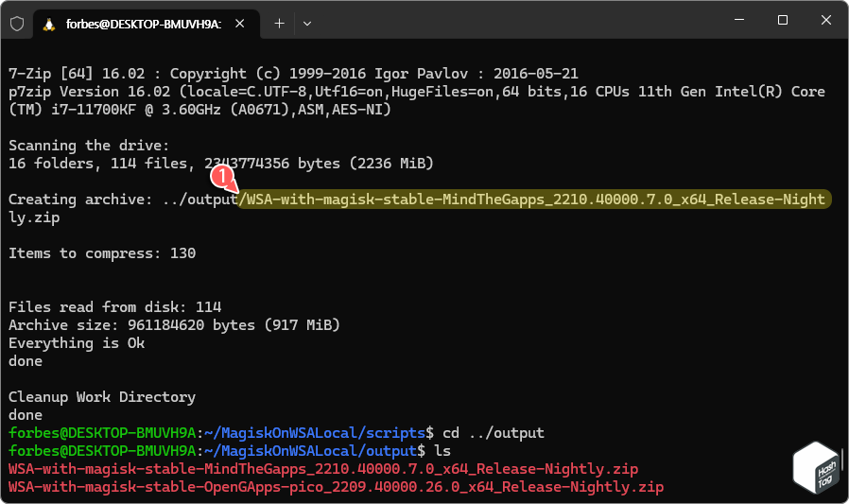Click the 'Items to compress: 130' line
849x504 pixels.
click(102, 253)
